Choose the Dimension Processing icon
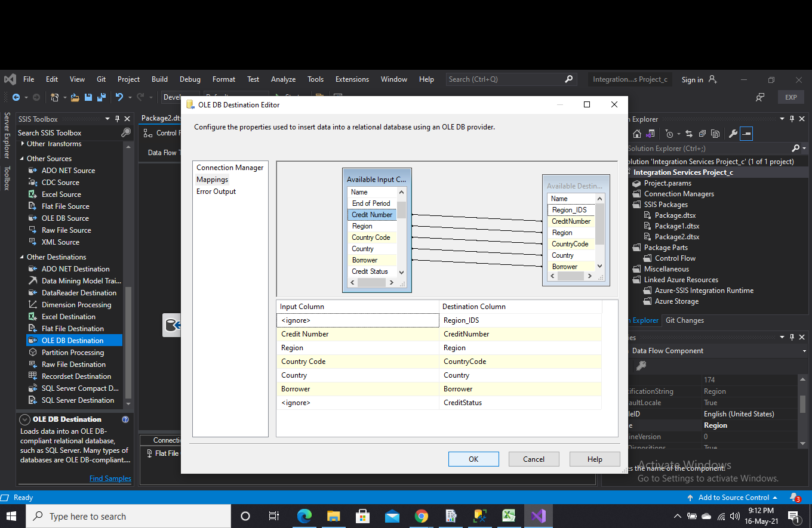Image resolution: width=812 pixels, height=528 pixels. pyautogui.click(x=32, y=305)
